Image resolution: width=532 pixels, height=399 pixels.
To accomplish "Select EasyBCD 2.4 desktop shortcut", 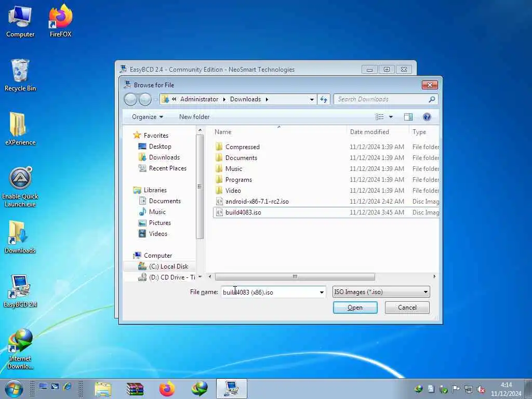I will point(20,291).
